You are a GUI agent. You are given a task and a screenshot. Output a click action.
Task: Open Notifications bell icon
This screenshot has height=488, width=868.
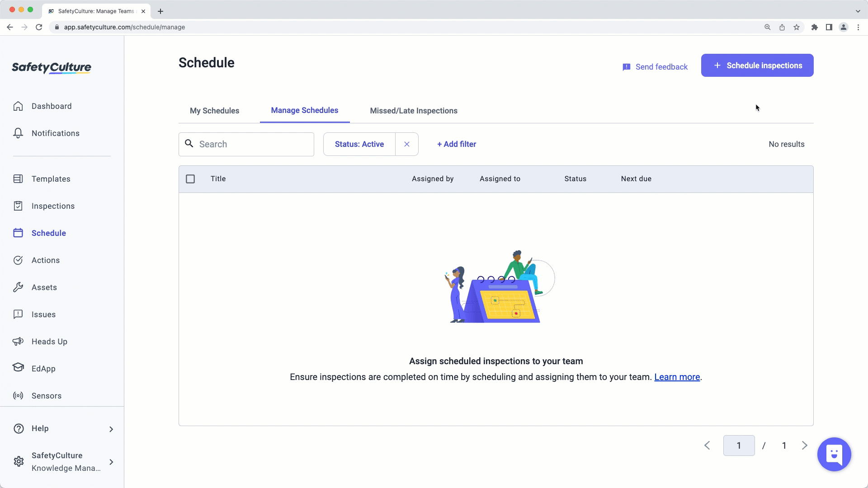[18, 133]
